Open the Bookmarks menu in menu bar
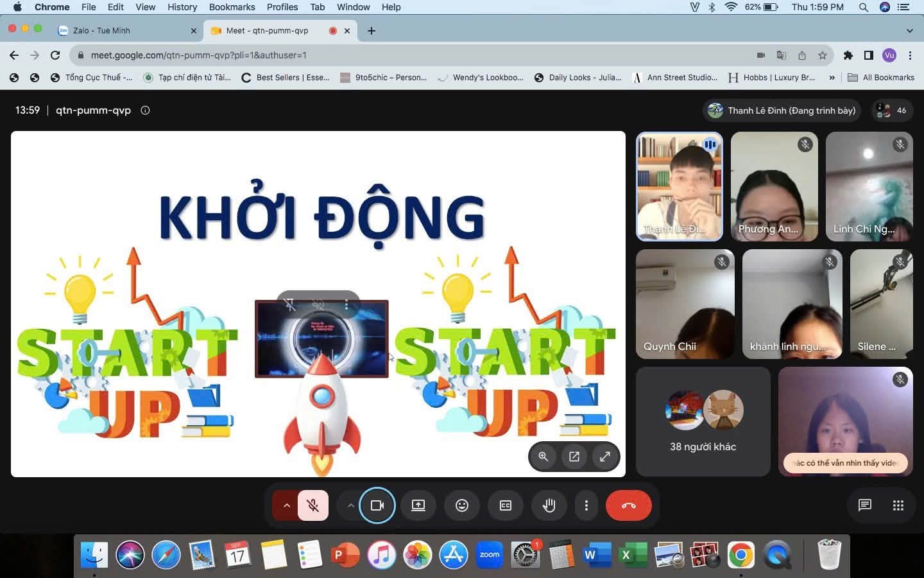924x578 pixels. click(x=232, y=7)
